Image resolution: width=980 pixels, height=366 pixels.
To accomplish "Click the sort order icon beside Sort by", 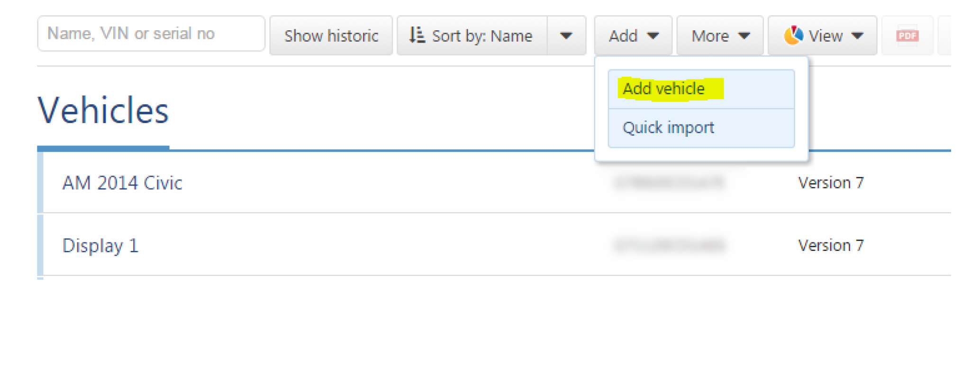I will (417, 35).
